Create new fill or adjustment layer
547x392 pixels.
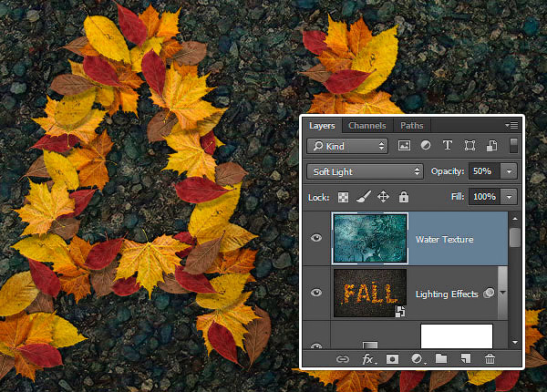[x=418, y=358]
